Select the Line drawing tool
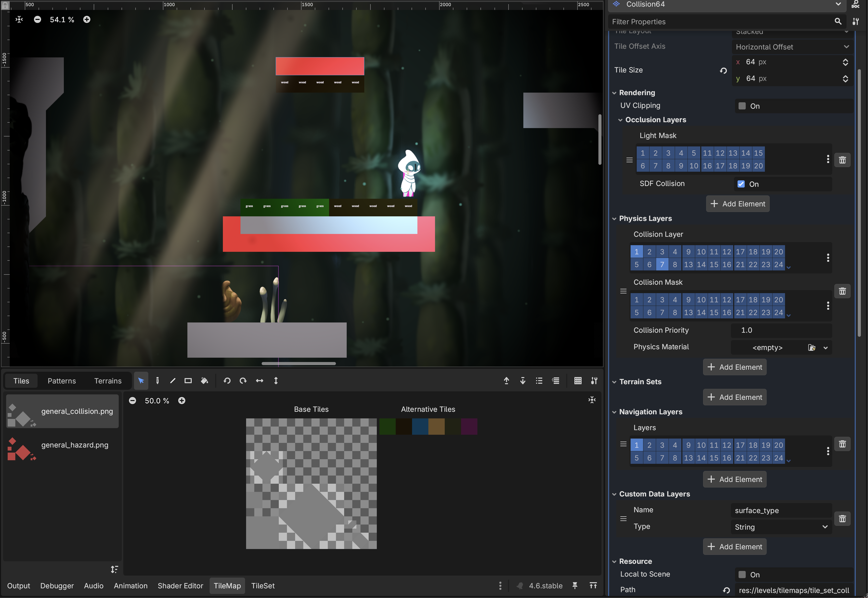Screen dimensions: 868x598 [173, 381]
